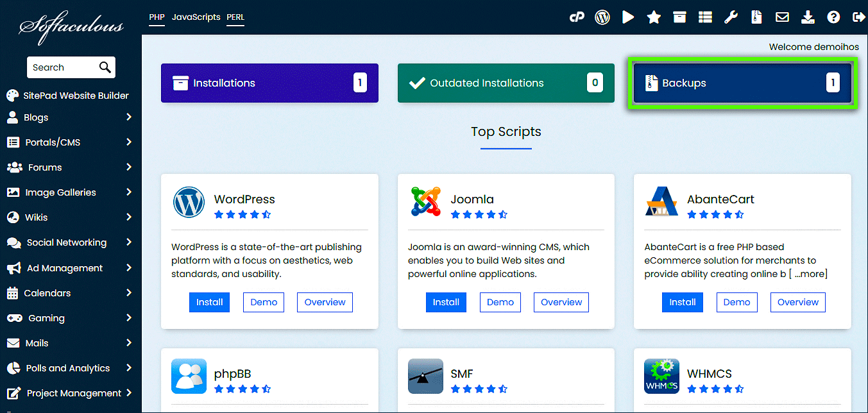
Task: Open the cPanel icon in top bar
Action: click(577, 17)
